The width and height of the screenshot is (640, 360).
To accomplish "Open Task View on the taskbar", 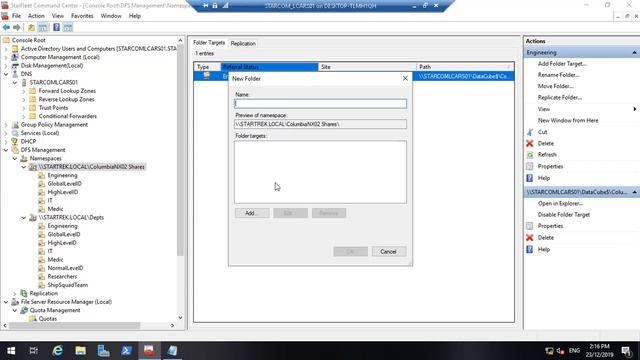I will [x=34, y=351].
